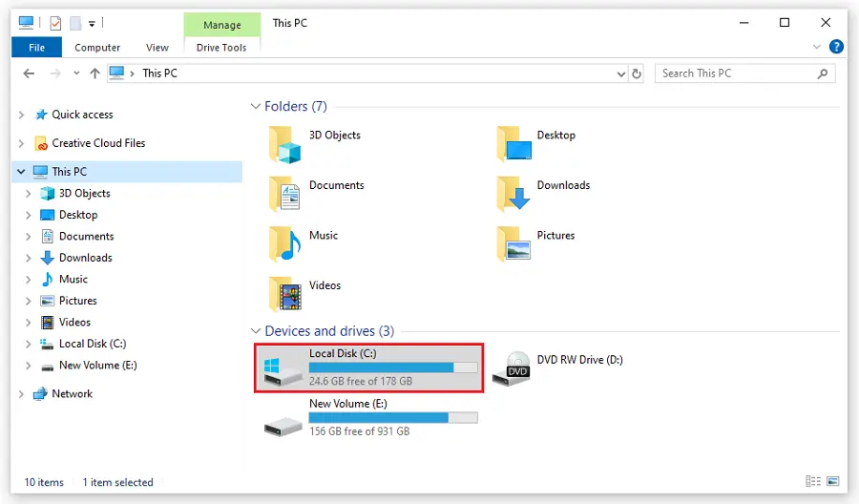
Task: Click the Up arrow navigation button
Action: (x=94, y=73)
